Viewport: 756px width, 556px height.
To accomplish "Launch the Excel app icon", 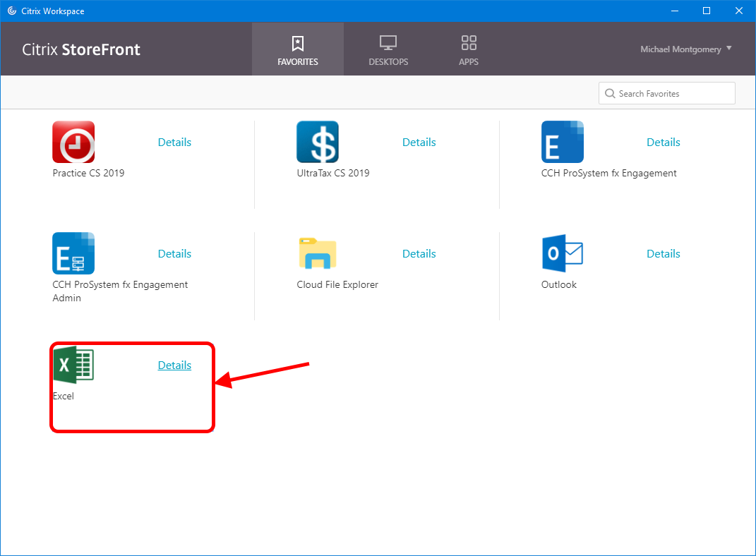I will pyautogui.click(x=73, y=365).
